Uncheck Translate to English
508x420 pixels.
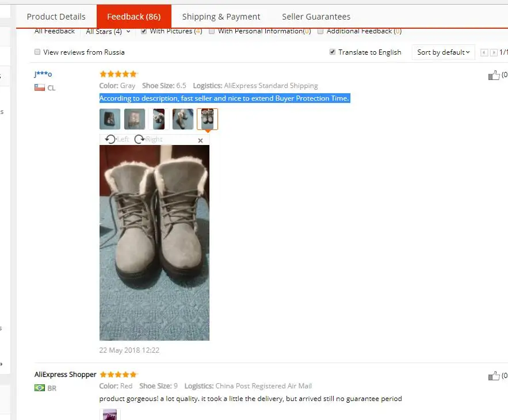click(x=332, y=52)
